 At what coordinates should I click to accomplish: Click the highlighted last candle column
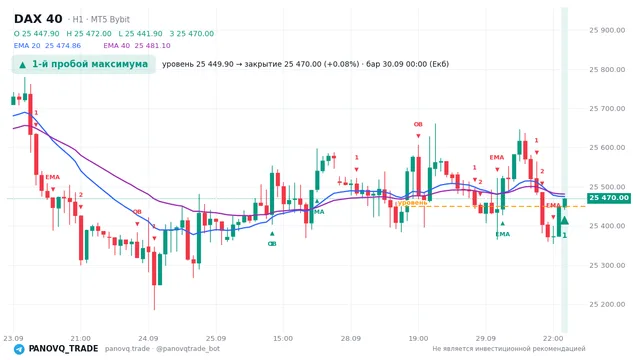pos(564,169)
